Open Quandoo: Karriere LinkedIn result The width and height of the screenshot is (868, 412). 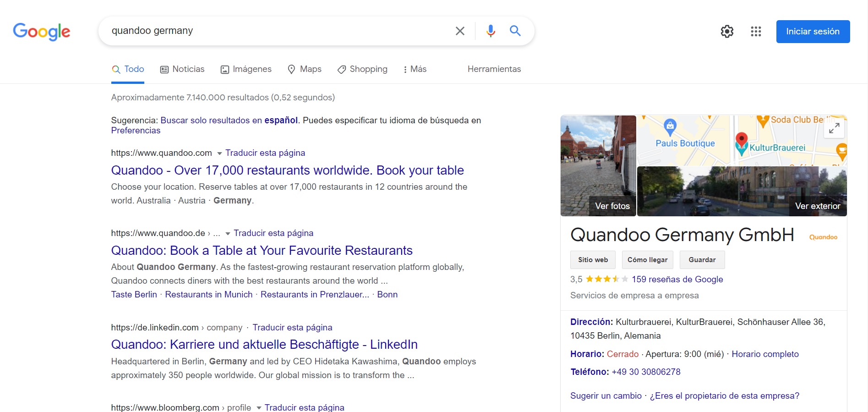[x=264, y=344]
